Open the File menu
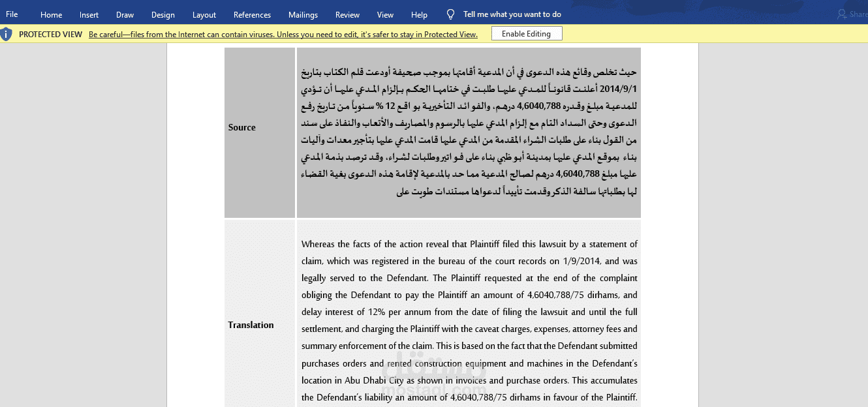The height and width of the screenshot is (407, 868). tap(12, 14)
